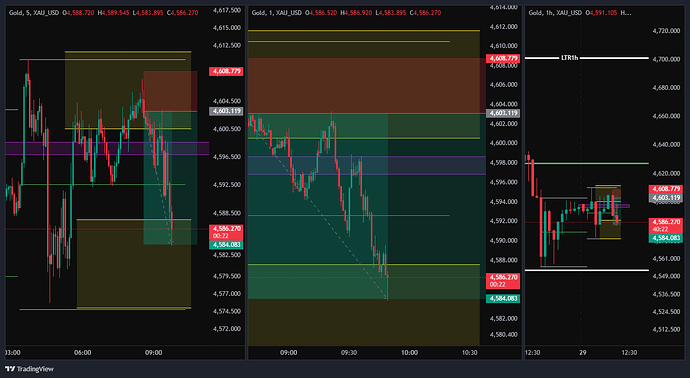Image resolution: width=690 pixels, height=378 pixels.
Task: Click green 4,584.083 target label in 5-minute chart
Action: (226, 245)
